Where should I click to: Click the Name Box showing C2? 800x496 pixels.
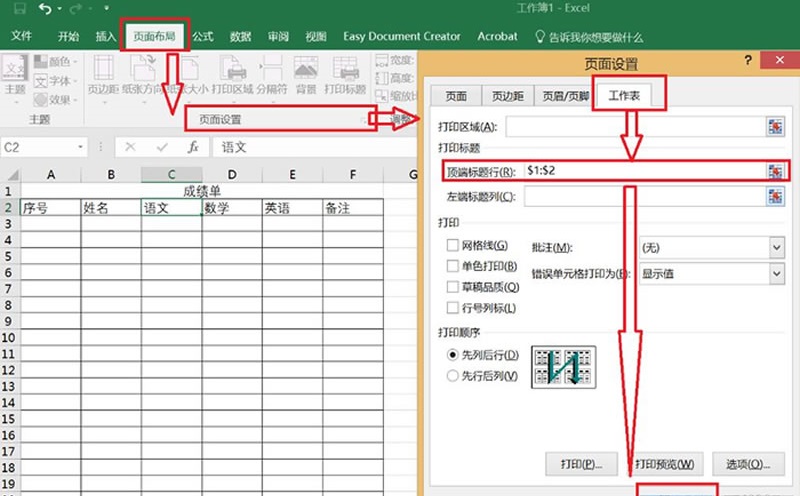39,147
